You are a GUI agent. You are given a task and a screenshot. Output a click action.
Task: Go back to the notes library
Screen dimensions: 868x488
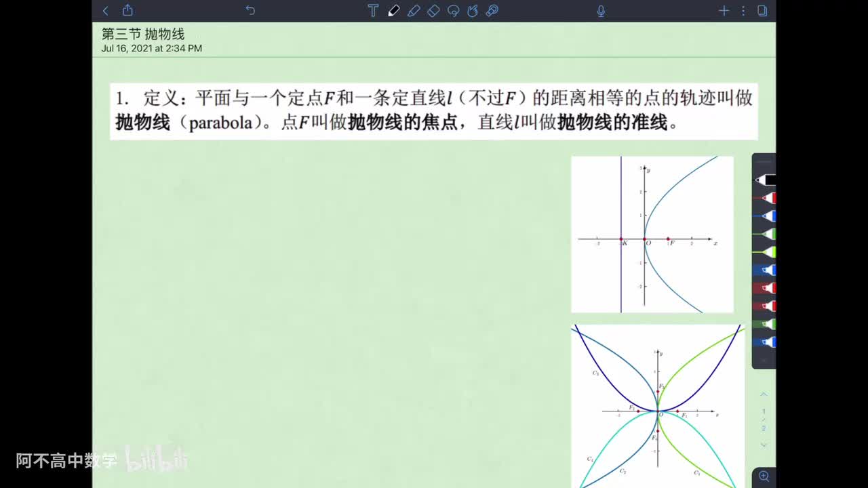(x=105, y=11)
